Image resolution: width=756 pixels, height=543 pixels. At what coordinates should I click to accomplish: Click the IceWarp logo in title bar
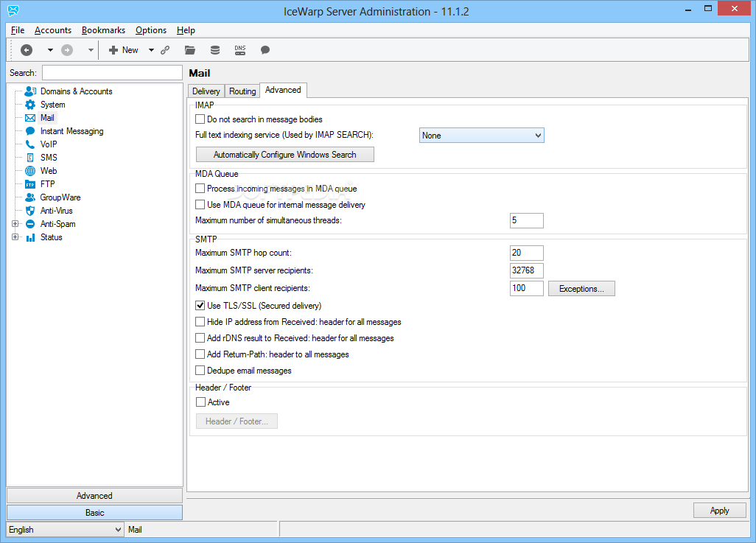click(13, 10)
